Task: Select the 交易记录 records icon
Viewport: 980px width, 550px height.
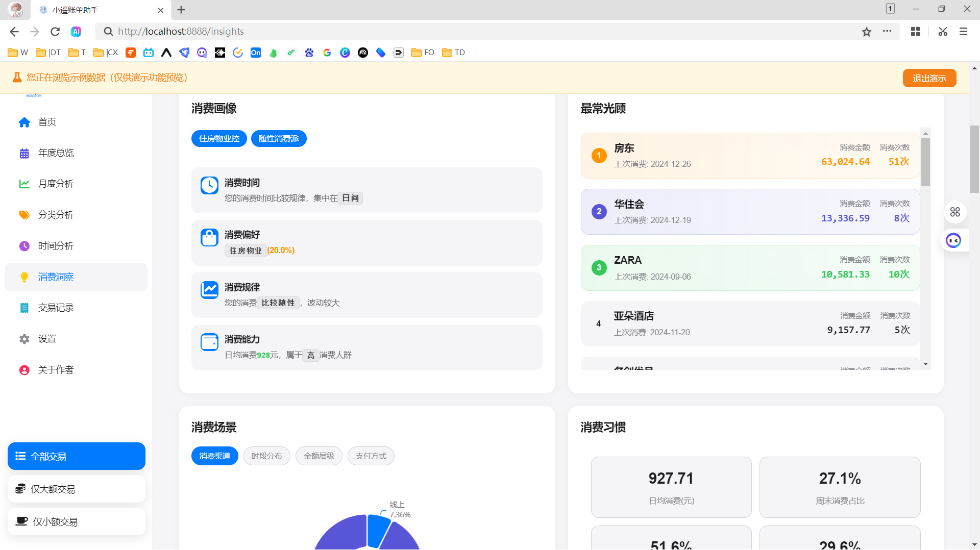Action: point(24,308)
